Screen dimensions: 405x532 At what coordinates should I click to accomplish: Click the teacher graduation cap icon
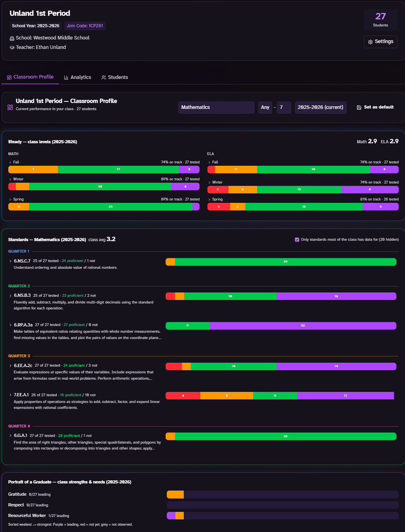[12, 47]
